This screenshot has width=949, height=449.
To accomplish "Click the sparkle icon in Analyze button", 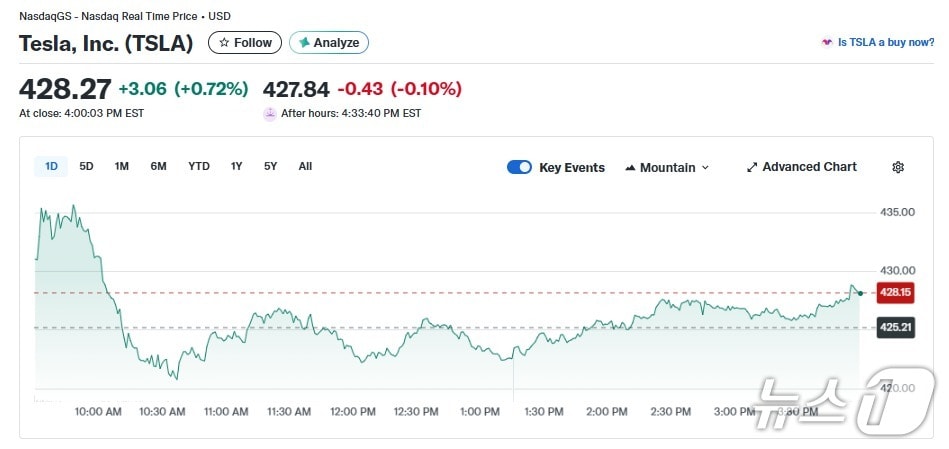I will point(304,43).
